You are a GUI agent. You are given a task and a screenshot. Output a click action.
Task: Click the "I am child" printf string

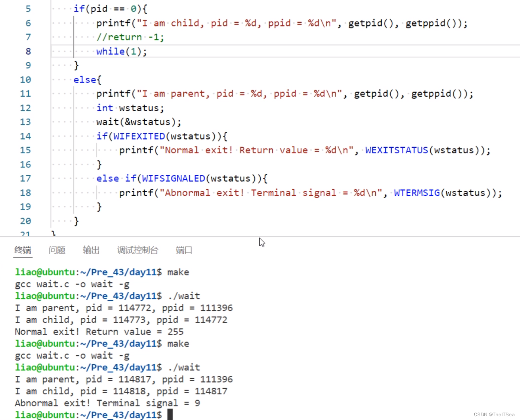click(237, 23)
